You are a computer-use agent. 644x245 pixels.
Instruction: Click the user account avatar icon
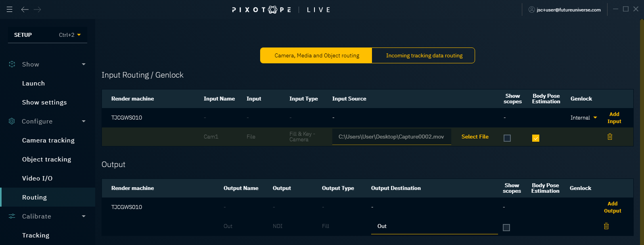(532, 9)
